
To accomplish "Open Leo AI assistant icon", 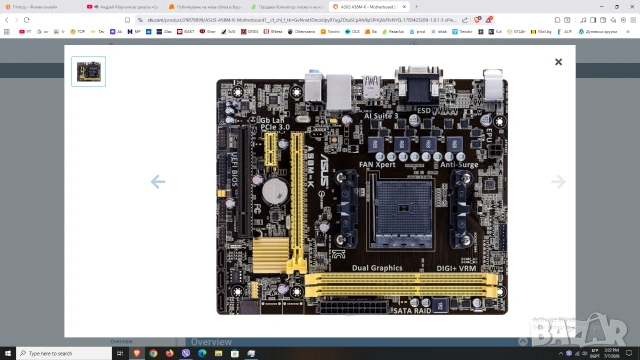I will tap(613, 20).
